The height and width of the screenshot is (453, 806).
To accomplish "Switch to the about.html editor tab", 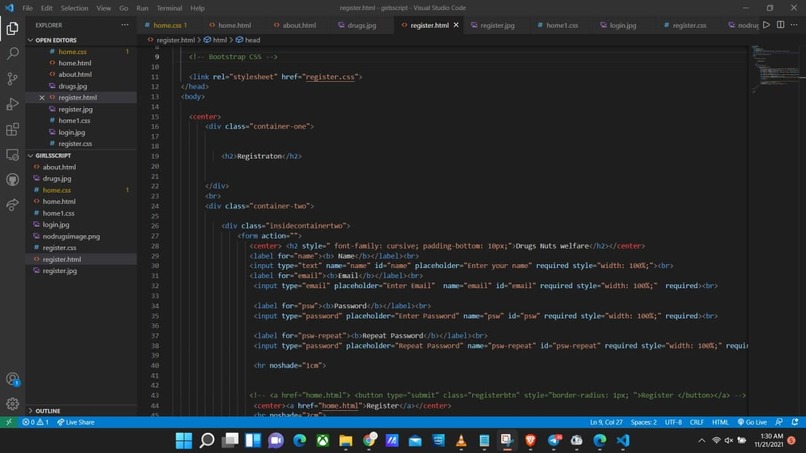I will [299, 25].
